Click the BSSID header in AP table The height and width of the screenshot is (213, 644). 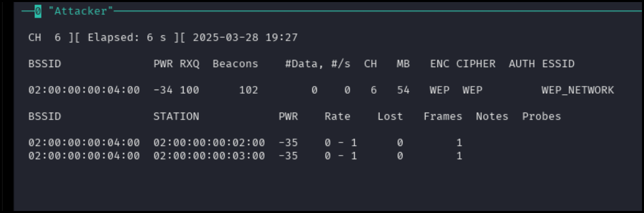[45, 64]
